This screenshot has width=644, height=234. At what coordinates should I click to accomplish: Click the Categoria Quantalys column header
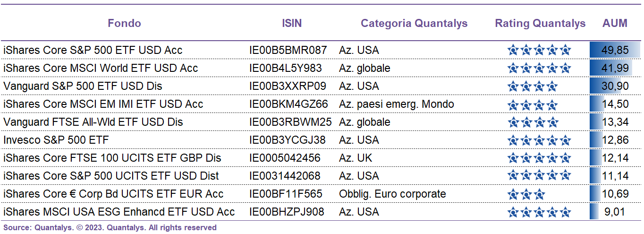(x=414, y=23)
